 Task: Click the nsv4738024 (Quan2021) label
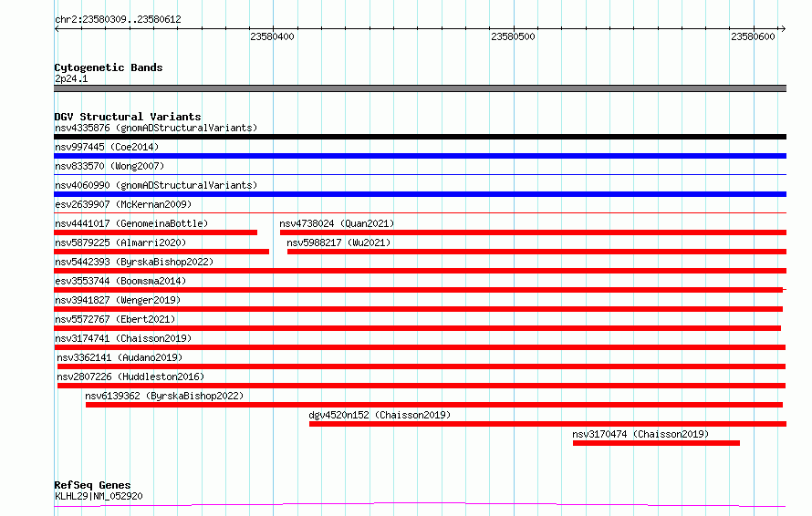tap(337, 223)
